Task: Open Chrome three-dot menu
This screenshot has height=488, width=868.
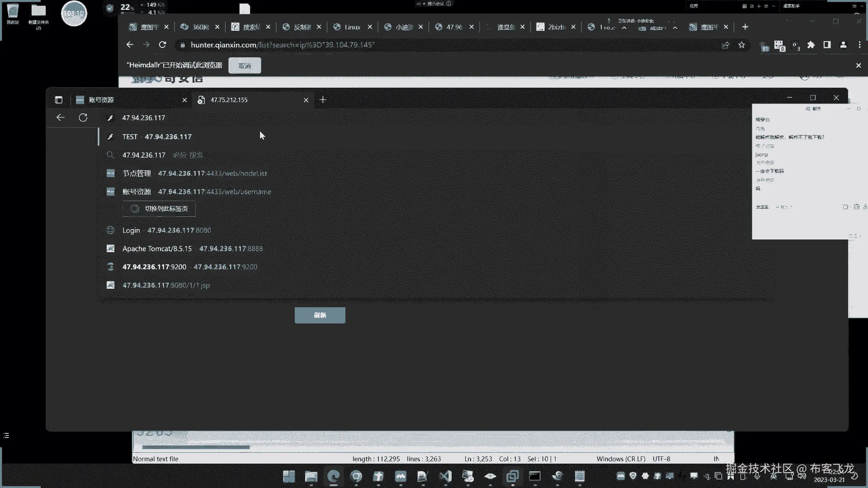Action: [x=859, y=45]
